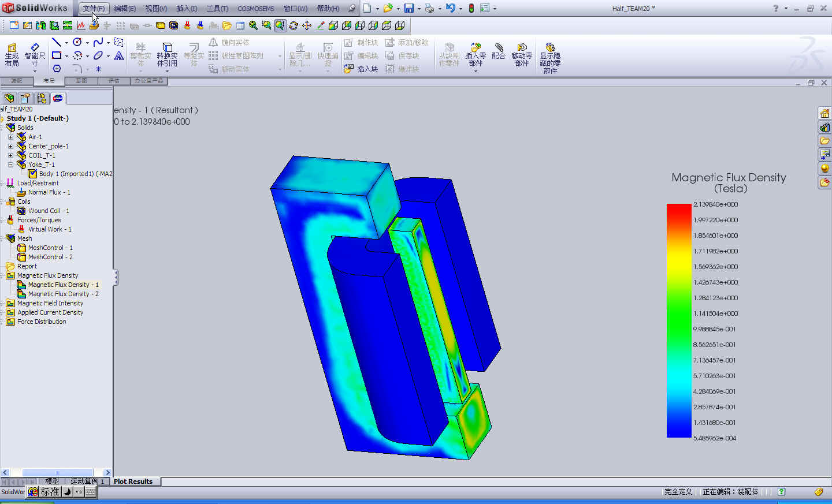Click the pan view arrows icon
The height and width of the screenshot is (504, 832).
click(307, 25)
